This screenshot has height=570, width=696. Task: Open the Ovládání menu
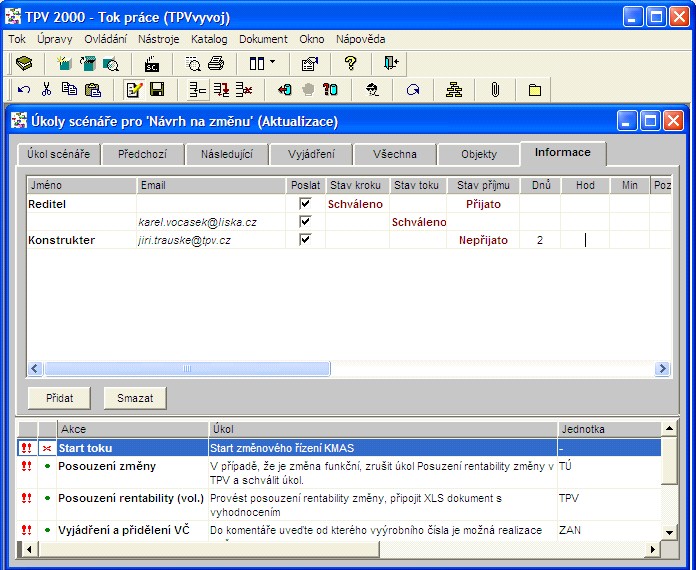tap(105, 39)
